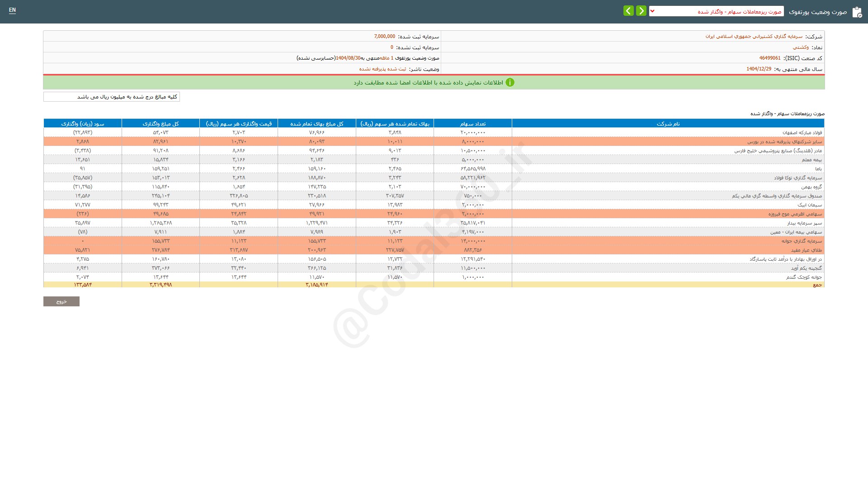
Task: Click the green right-arrow navigation button
Action: point(641,11)
